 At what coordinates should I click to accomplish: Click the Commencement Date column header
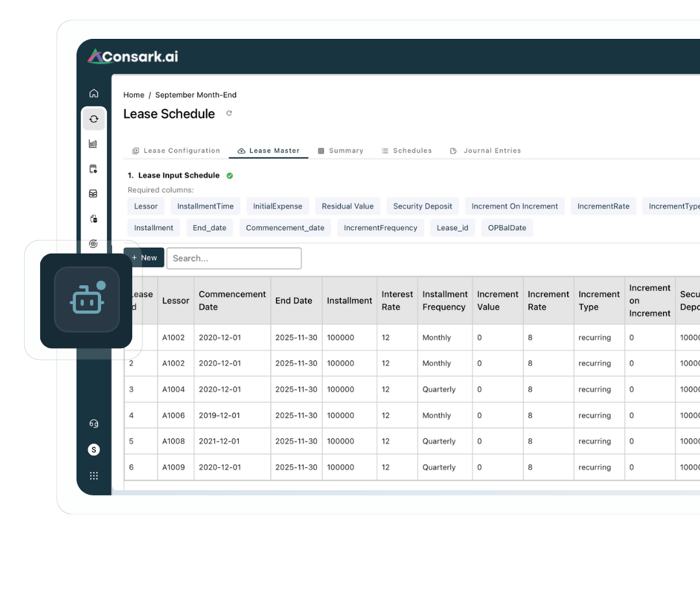[232, 301]
